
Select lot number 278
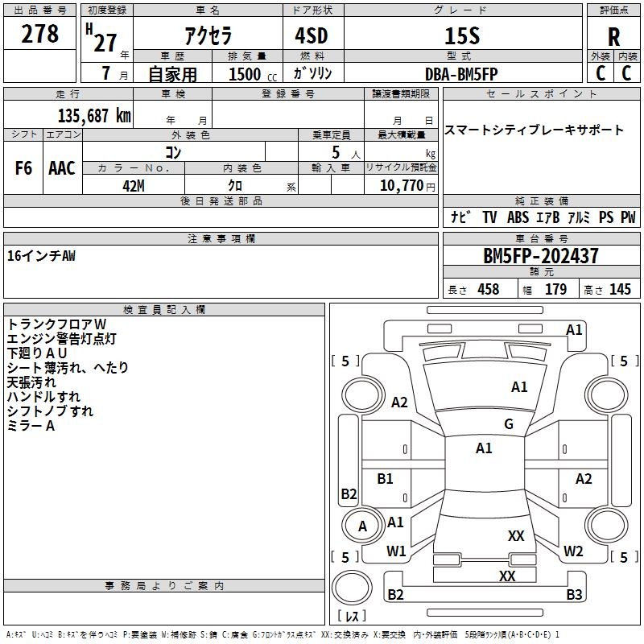(x=39, y=34)
